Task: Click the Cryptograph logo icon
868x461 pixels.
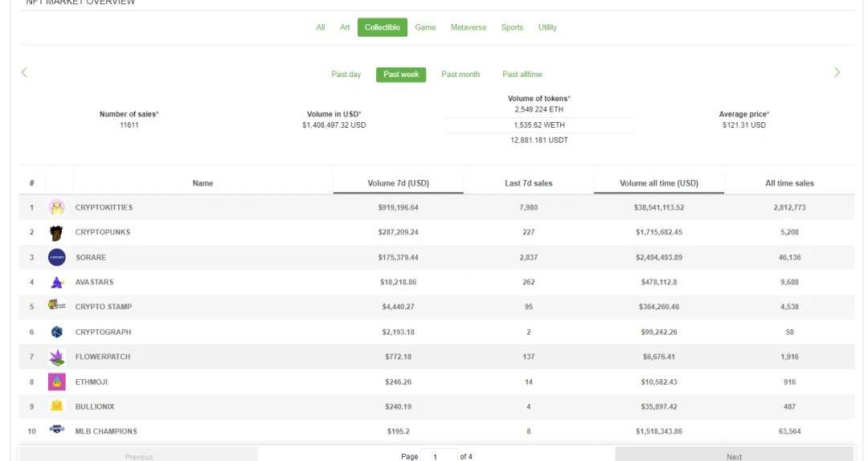Action: pyautogui.click(x=56, y=332)
